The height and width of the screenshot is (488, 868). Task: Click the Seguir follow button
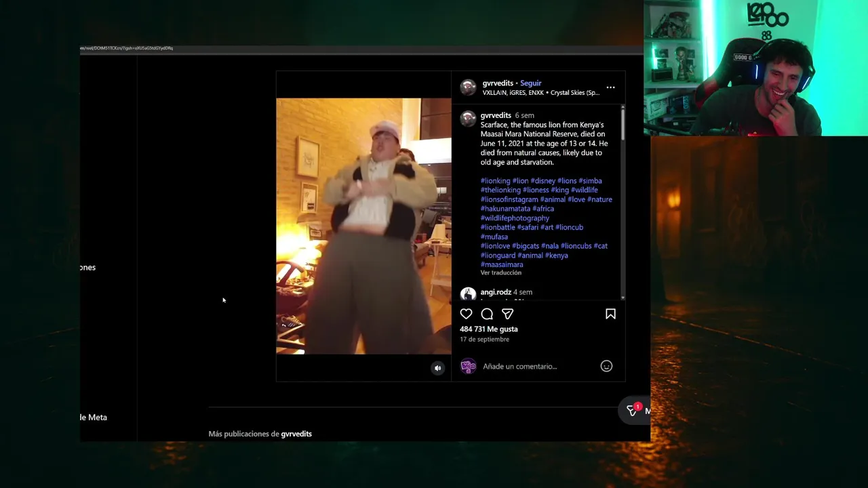click(x=530, y=83)
